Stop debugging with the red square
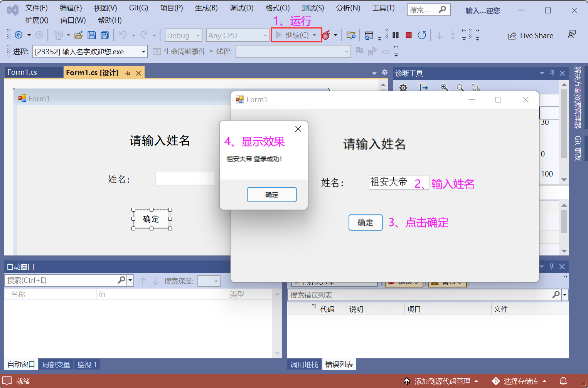588x388 pixels. coord(409,35)
